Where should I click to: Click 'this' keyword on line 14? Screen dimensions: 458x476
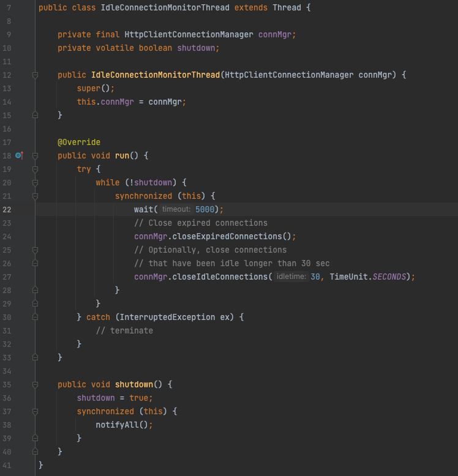tap(86, 102)
